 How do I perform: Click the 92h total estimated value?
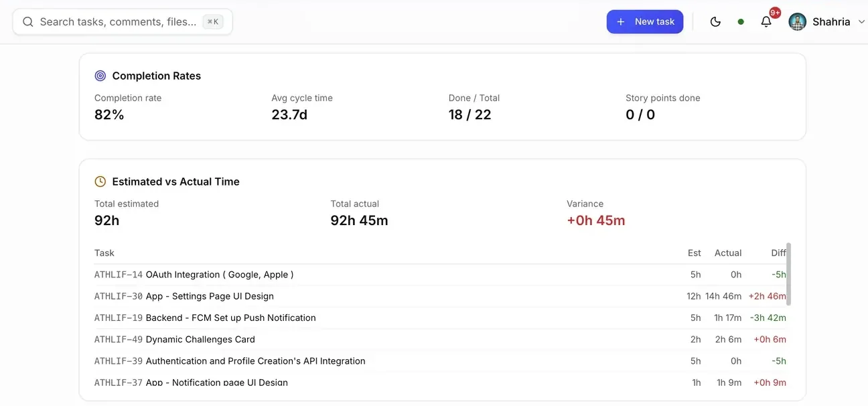[107, 220]
